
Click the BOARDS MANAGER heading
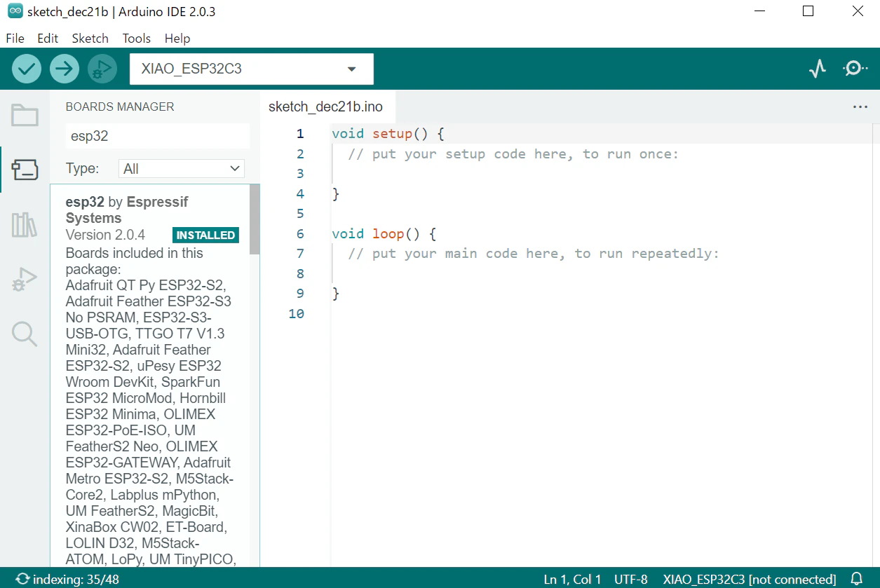(120, 107)
